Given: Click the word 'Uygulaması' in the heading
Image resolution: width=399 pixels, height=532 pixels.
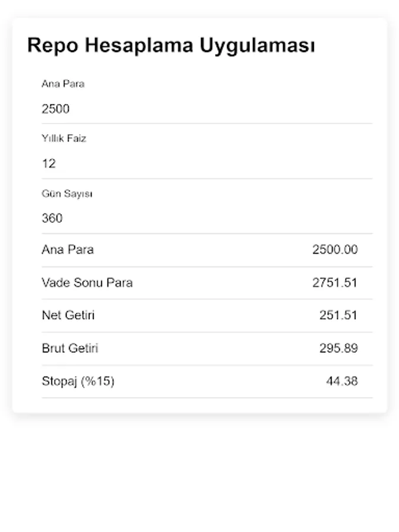Looking at the screenshot, I should (x=257, y=46).
